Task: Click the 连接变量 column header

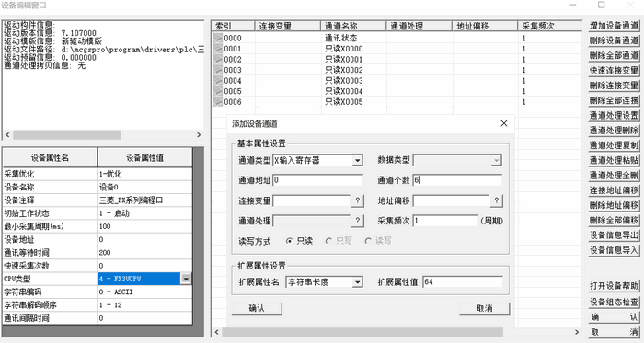Action: (x=287, y=26)
